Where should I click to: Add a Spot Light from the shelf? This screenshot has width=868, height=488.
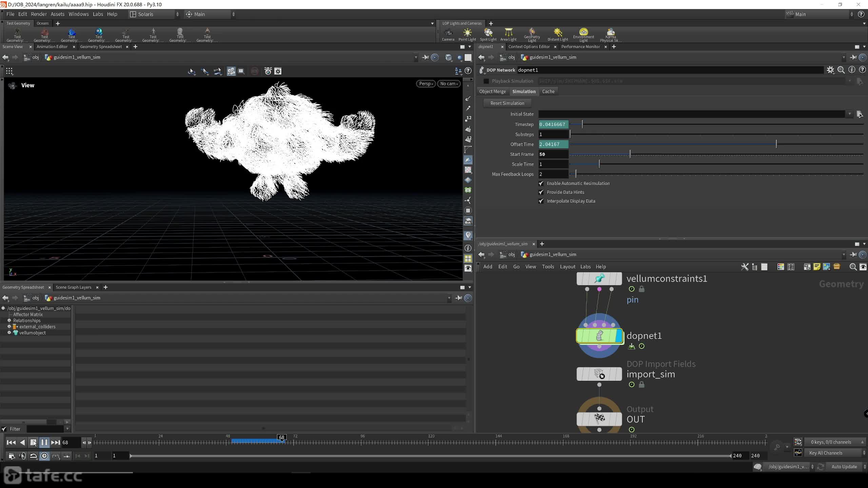click(x=488, y=35)
